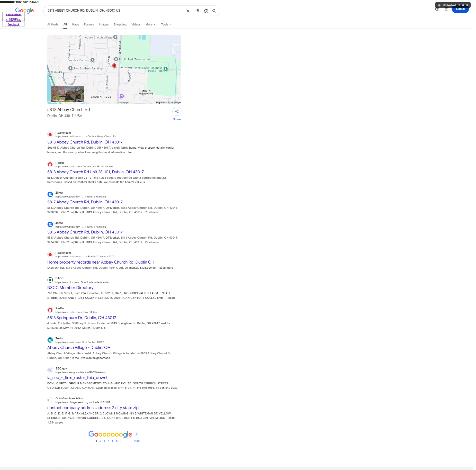Open ia_sec firm roster SEC.gov result
The image size is (476, 470).
[77, 378]
